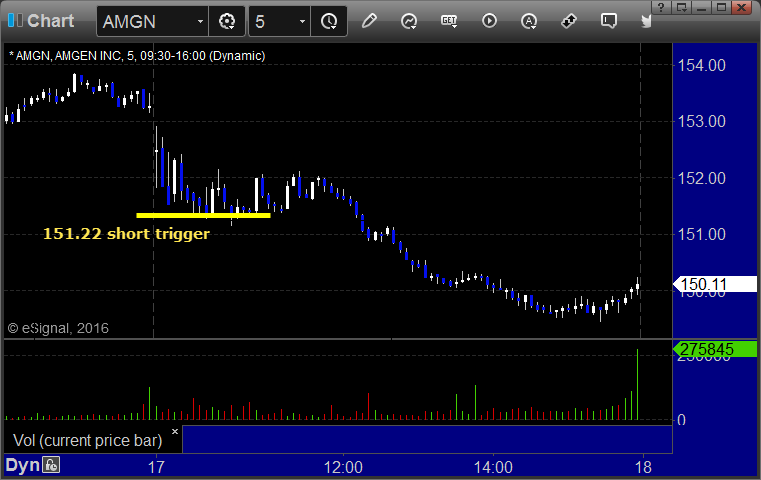Click the 17 date axis label
This screenshot has width=761, height=480.
coord(156,467)
